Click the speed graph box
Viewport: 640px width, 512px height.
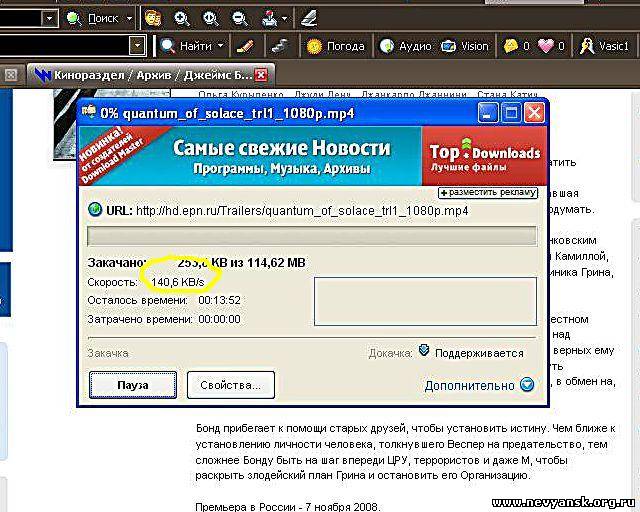point(425,301)
